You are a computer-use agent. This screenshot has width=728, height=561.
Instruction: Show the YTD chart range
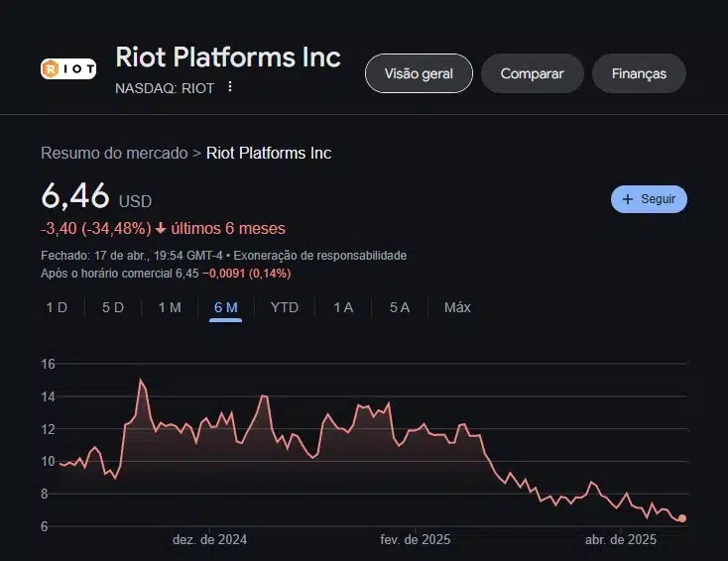(x=285, y=307)
